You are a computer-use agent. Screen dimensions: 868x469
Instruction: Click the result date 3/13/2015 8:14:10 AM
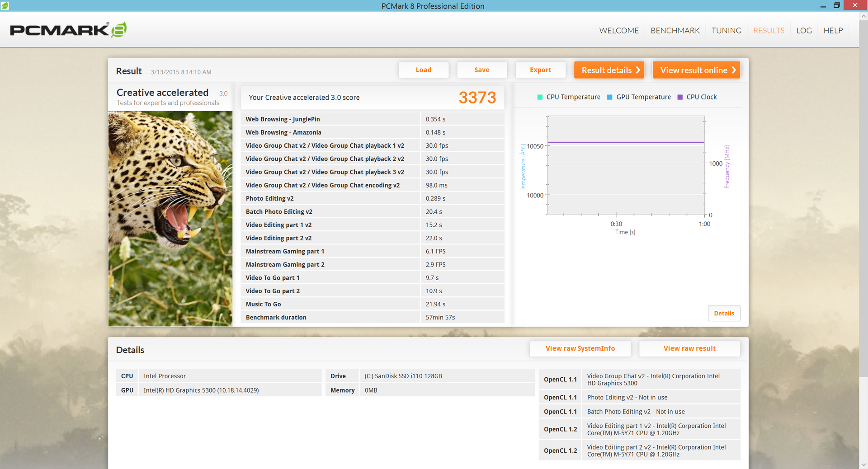pos(181,72)
